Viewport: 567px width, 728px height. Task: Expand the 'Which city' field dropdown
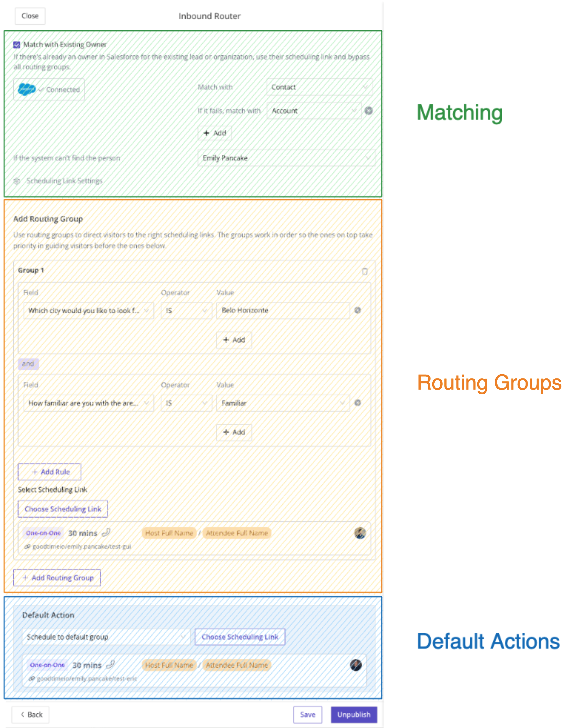88,311
